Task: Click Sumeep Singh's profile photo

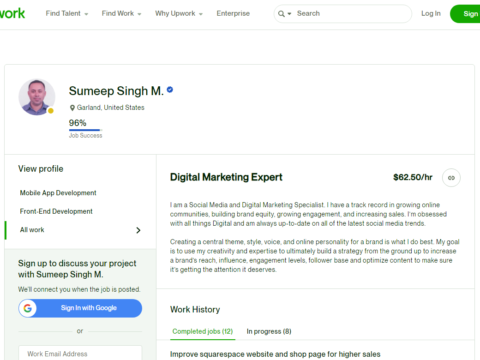Action: [x=37, y=97]
